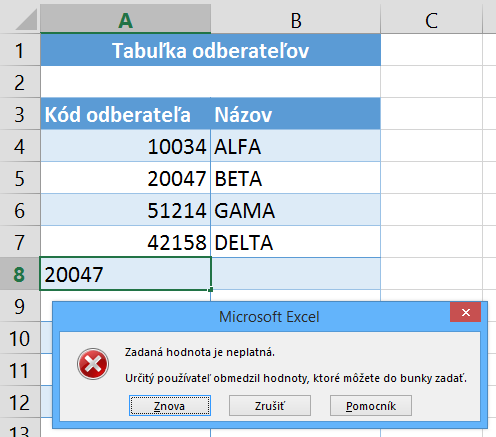Click the red error icon in dialog
The width and height of the screenshot is (496, 437).
click(93, 364)
